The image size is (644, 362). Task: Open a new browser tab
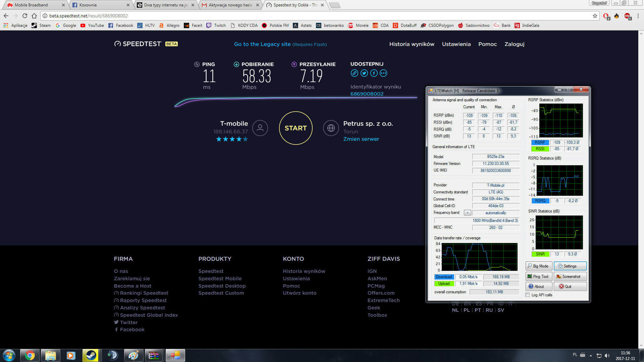334,5
